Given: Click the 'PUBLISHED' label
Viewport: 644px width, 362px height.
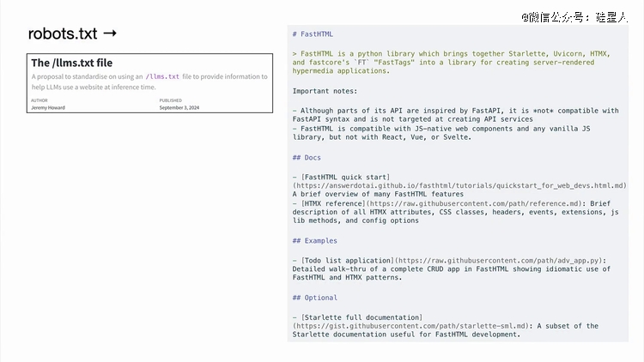Looking at the screenshot, I should [x=171, y=100].
